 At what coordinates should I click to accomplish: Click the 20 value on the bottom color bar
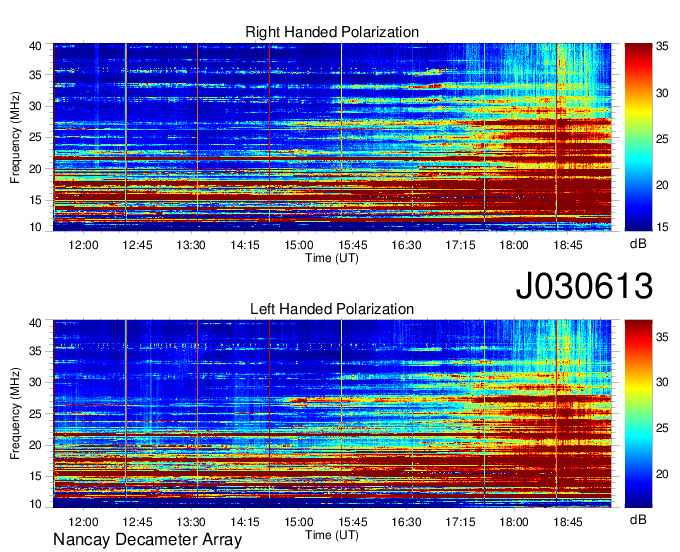(x=662, y=474)
